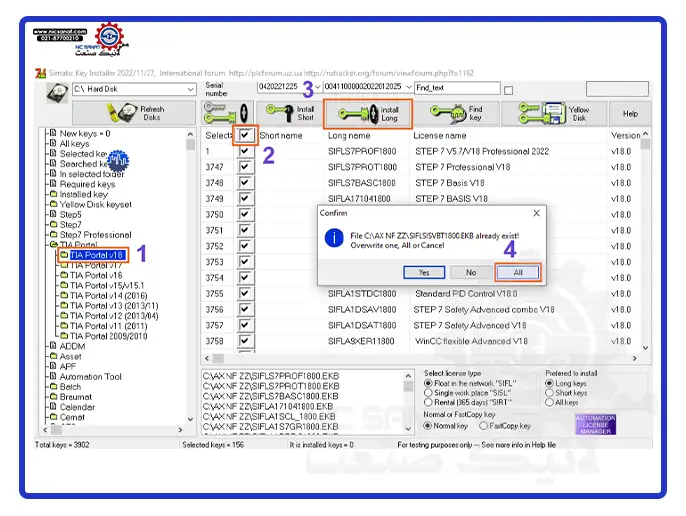Open the Help button
The height and width of the screenshot is (516, 686).
[x=630, y=113]
